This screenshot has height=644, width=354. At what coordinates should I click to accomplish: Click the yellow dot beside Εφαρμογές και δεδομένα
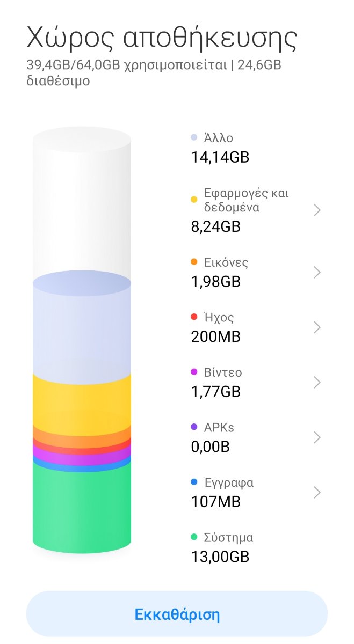tap(194, 200)
